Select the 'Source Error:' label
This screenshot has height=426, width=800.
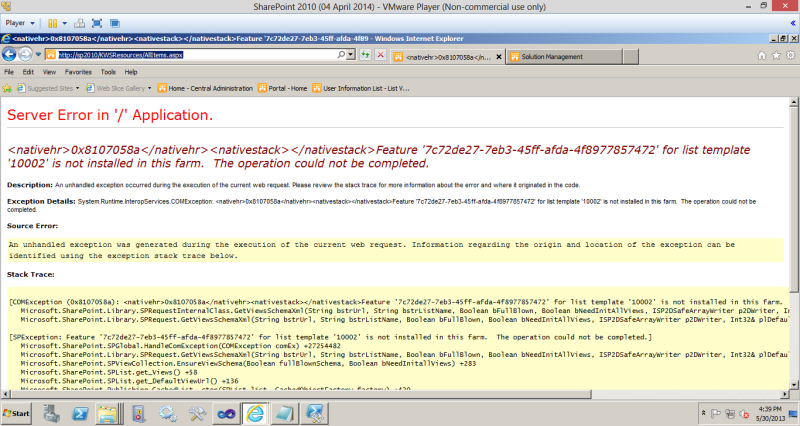pos(32,226)
